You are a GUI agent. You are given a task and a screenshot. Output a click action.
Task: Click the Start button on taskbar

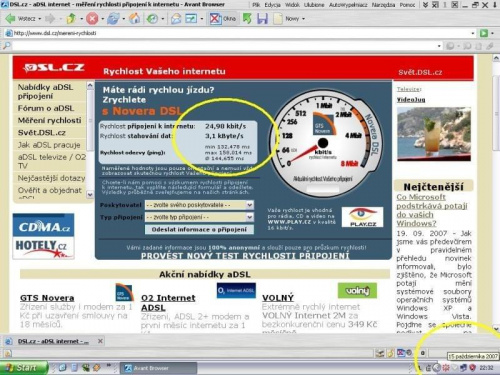(23, 368)
